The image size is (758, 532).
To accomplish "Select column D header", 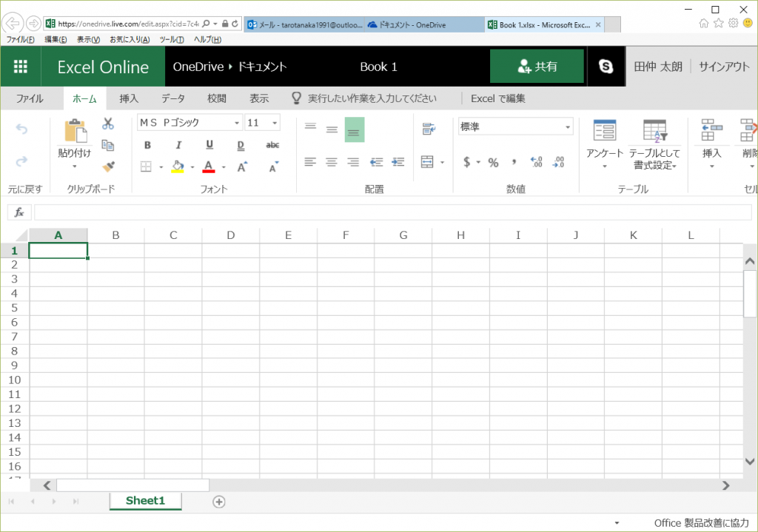I will [231, 235].
